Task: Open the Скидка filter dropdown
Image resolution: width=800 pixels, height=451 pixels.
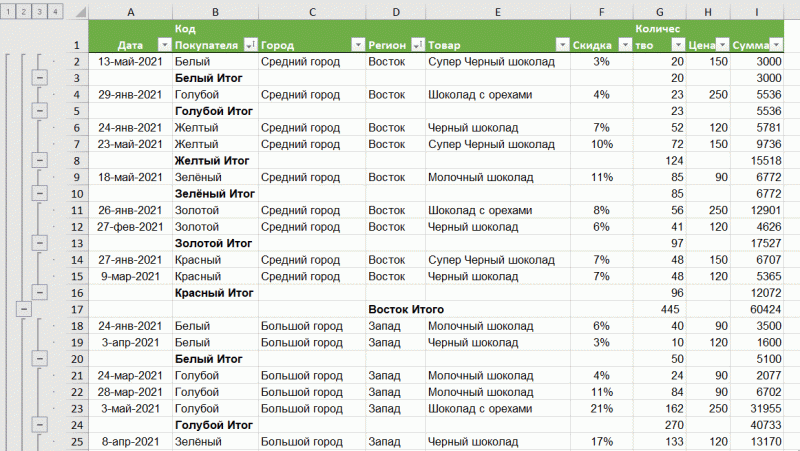Action: pyautogui.click(x=624, y=45)
